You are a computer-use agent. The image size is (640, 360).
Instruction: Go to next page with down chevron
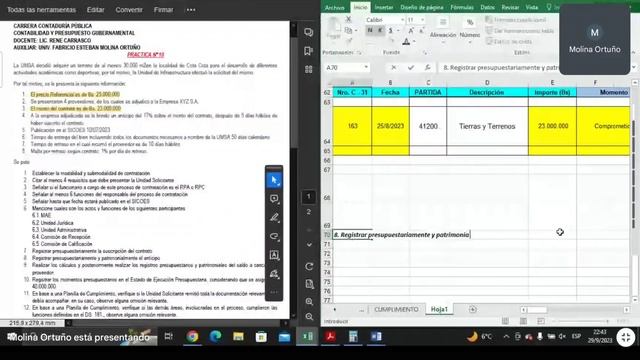click(x=309, y=244)
